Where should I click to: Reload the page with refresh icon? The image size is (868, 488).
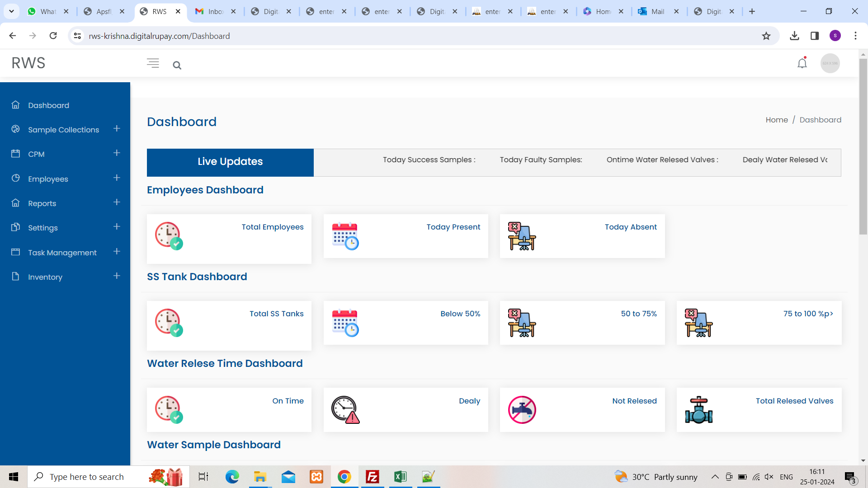[x=53, y=36]
